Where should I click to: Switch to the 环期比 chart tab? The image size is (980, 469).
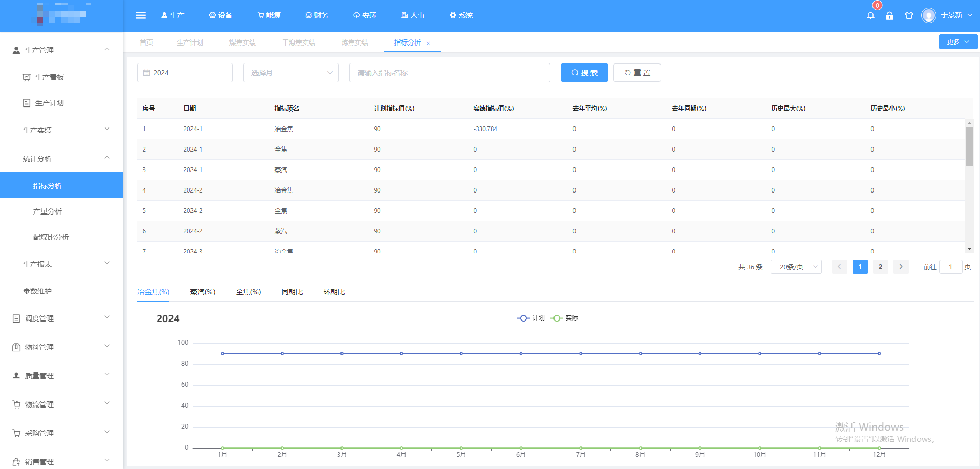pos(334,292)
